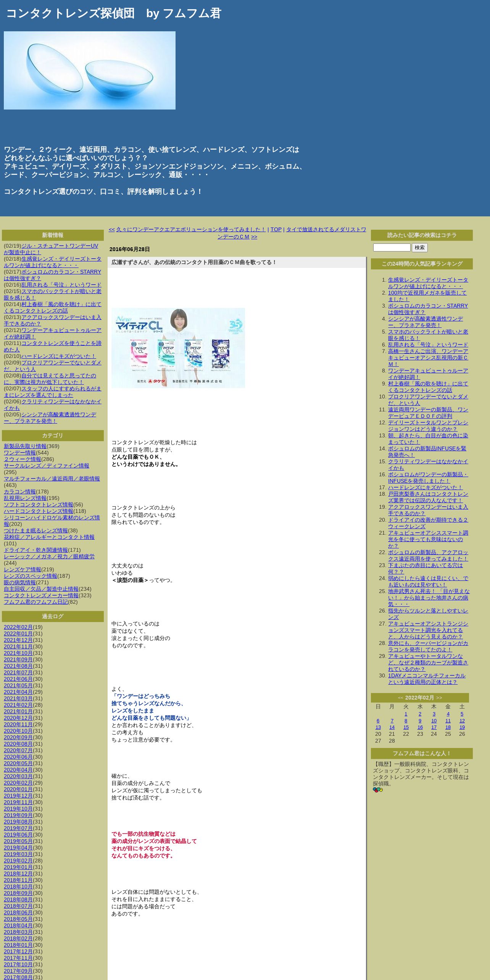This screenshot has width=490, height=980.
Task: Open category ドライアイ・乾き関連情報
Action: pyautogui.click(x=36, y=550)
